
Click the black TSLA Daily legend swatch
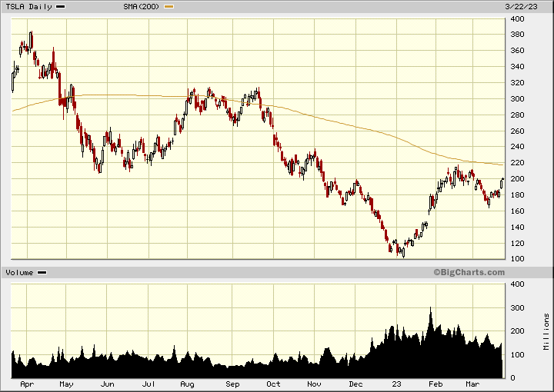coord(61,7)
